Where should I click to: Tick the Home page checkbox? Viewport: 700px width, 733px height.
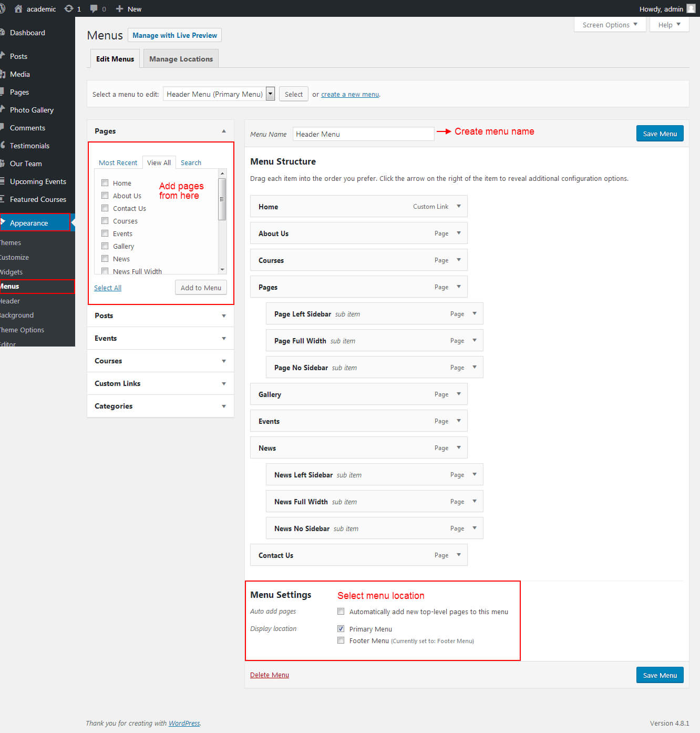pos(105,183)
